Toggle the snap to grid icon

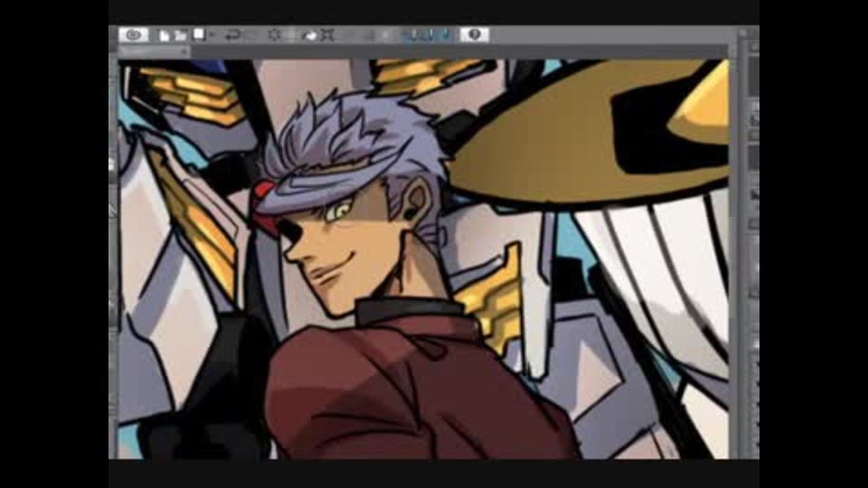pos(446,35)
